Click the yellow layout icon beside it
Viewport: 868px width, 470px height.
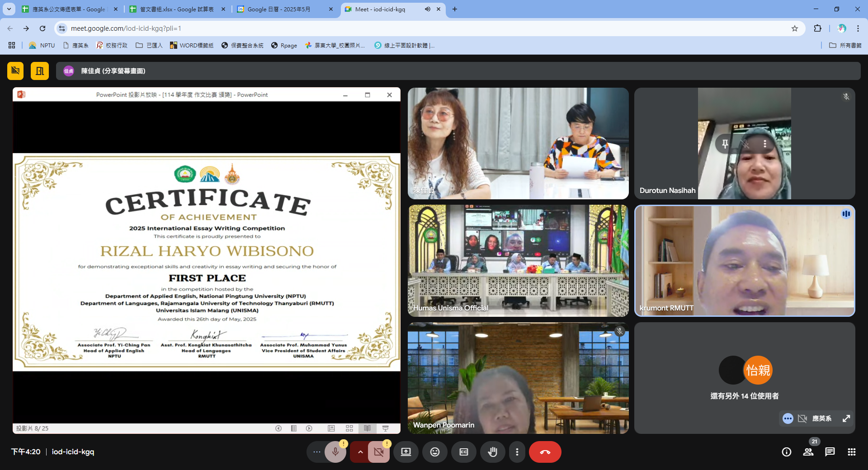click(x=40, y=71)
